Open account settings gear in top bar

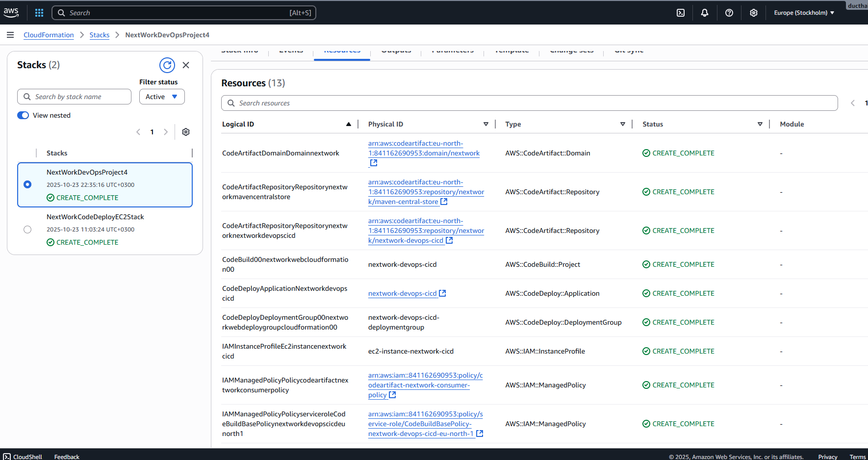tap(754, 13)
